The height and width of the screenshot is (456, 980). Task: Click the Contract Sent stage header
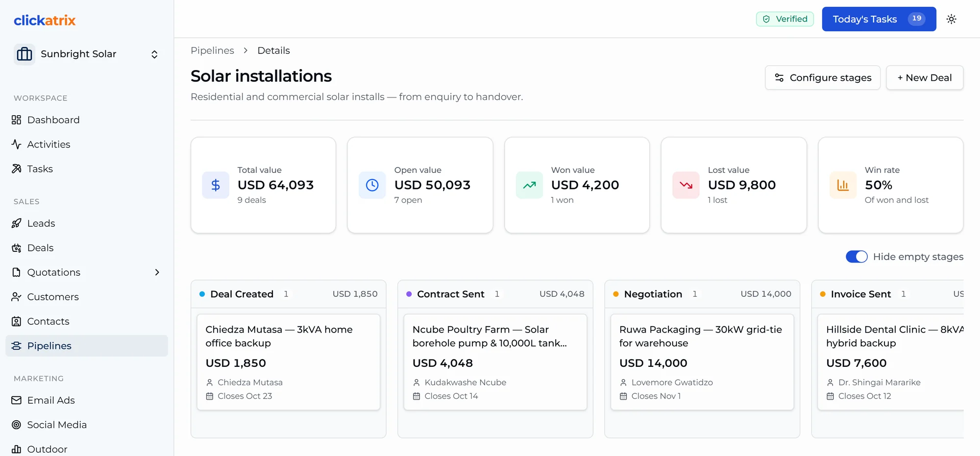[495, 294]
